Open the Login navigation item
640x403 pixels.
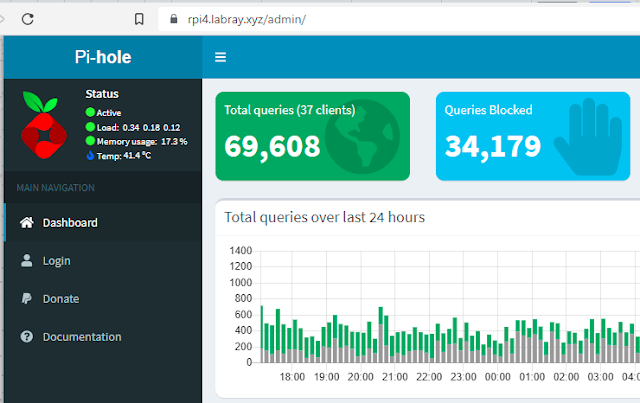[x=103, y=261]
